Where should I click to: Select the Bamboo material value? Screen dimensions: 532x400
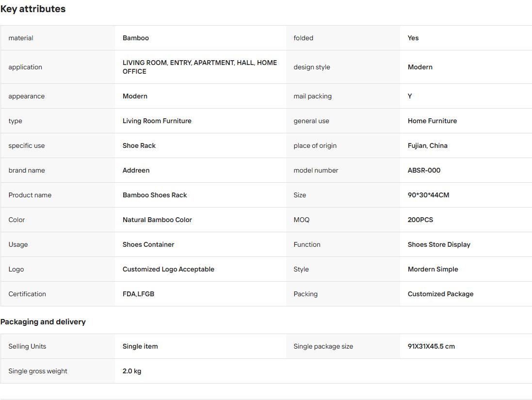pos(136,38)
